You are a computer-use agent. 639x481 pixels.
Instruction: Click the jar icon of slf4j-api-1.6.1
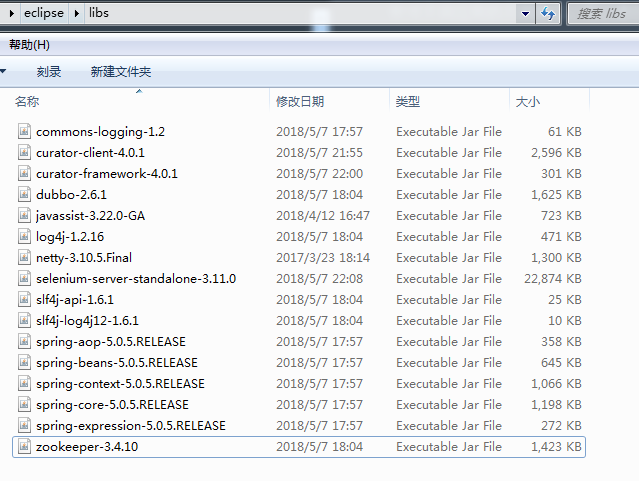(24, 300)
